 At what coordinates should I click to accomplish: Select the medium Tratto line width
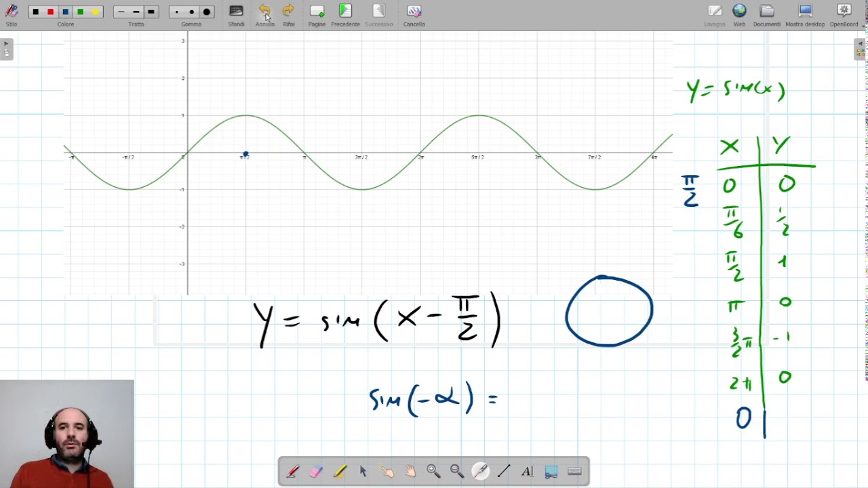click(136, 12)
